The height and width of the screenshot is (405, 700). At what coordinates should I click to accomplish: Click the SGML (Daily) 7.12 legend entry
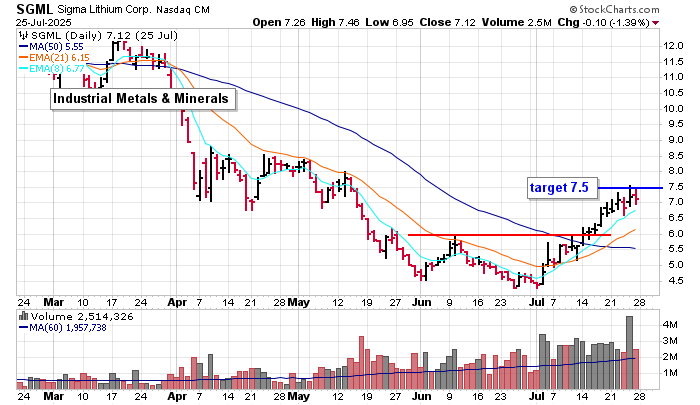(104, 36)
